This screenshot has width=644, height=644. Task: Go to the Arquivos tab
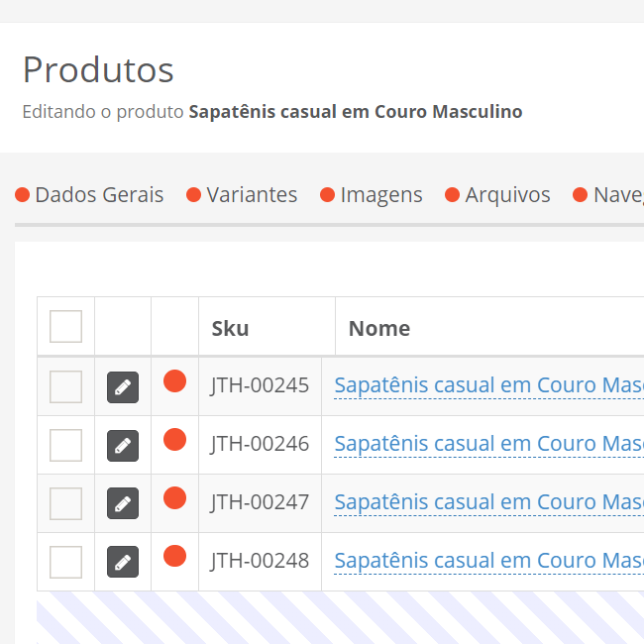[506, 195]
